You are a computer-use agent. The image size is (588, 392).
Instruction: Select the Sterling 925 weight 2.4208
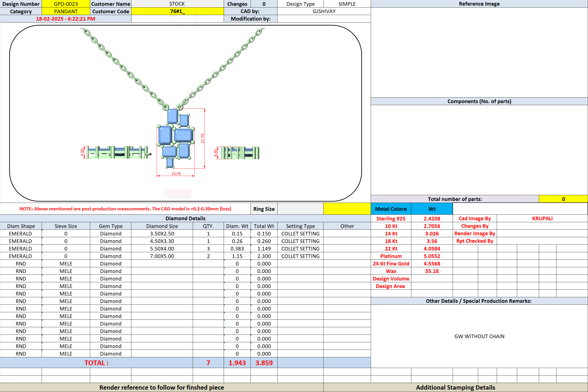pyautogui.click(x=432, y=219)
